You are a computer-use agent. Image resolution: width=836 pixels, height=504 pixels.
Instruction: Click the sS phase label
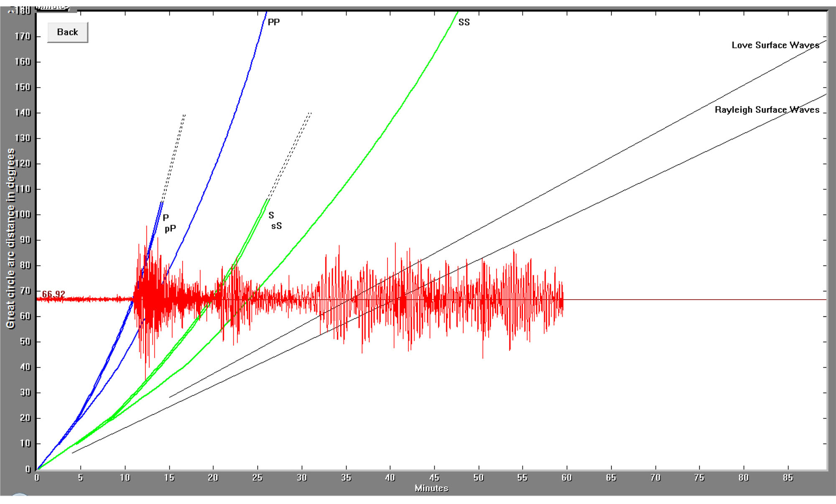coord(276,226)
